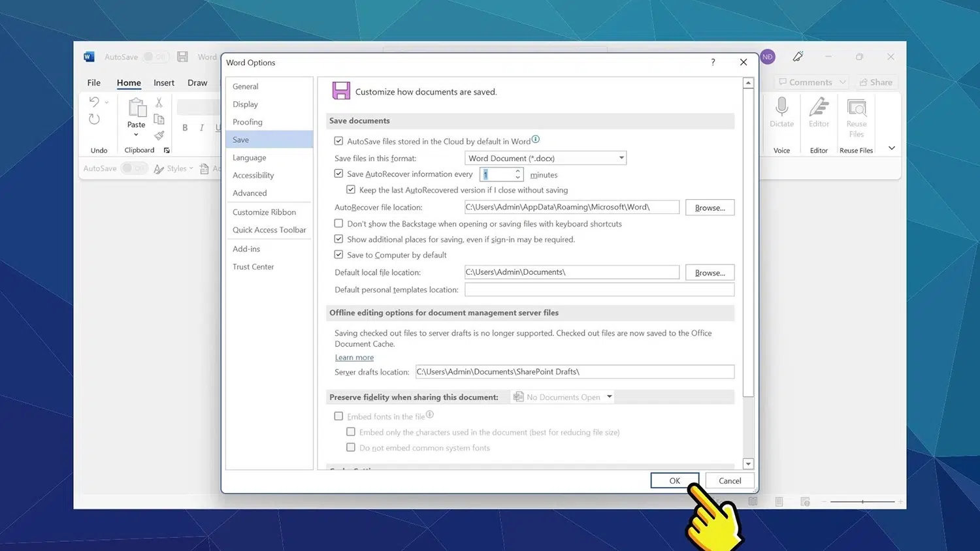The height and width of the screenshot is (551, 980).
Task: Click the Dictate microphone icon
Action: pos(781,106)
